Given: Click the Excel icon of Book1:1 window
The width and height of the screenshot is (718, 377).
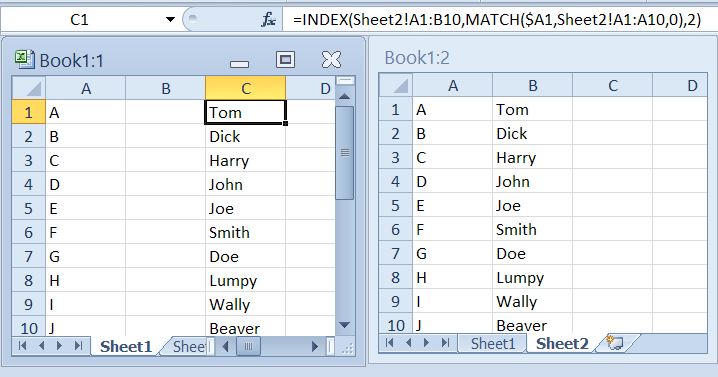Looking at the screenshot, I should point(24,60).
